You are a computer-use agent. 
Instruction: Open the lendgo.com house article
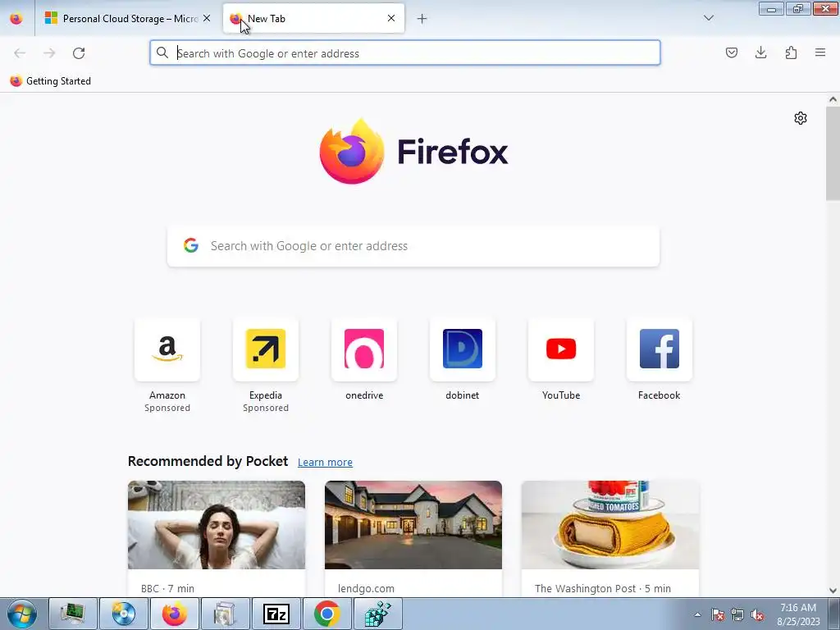click(413, 538)
